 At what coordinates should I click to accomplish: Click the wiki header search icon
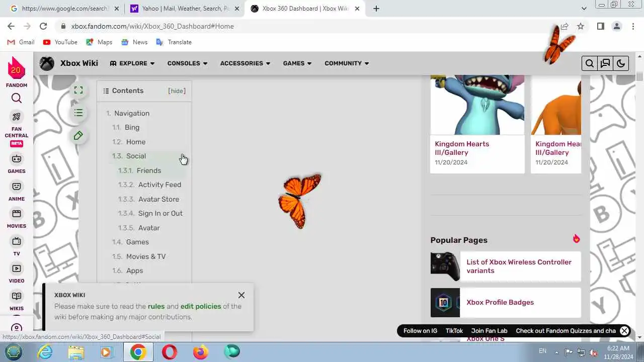point(590,63)
